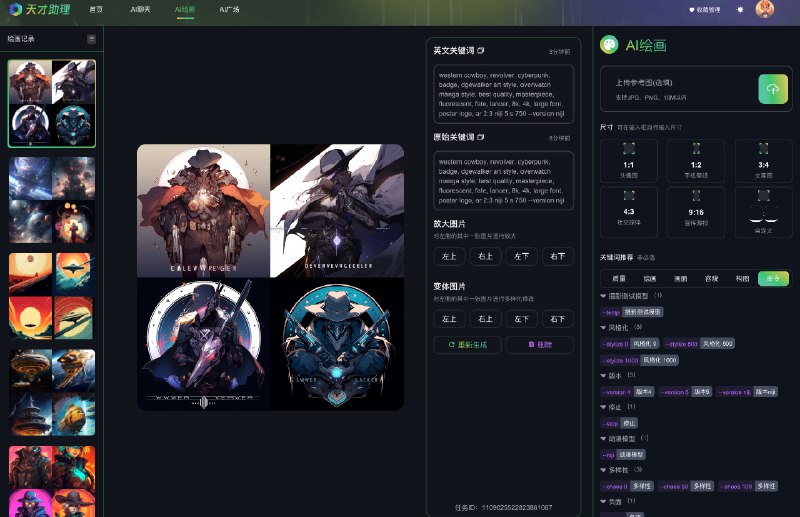
Task: Upscale the 左下 image under 放大图片
Action: [x=521, y=256]
